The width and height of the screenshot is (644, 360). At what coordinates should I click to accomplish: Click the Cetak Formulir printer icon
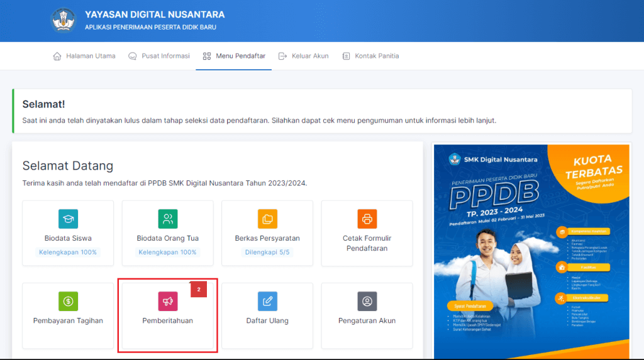coord(367,219)
